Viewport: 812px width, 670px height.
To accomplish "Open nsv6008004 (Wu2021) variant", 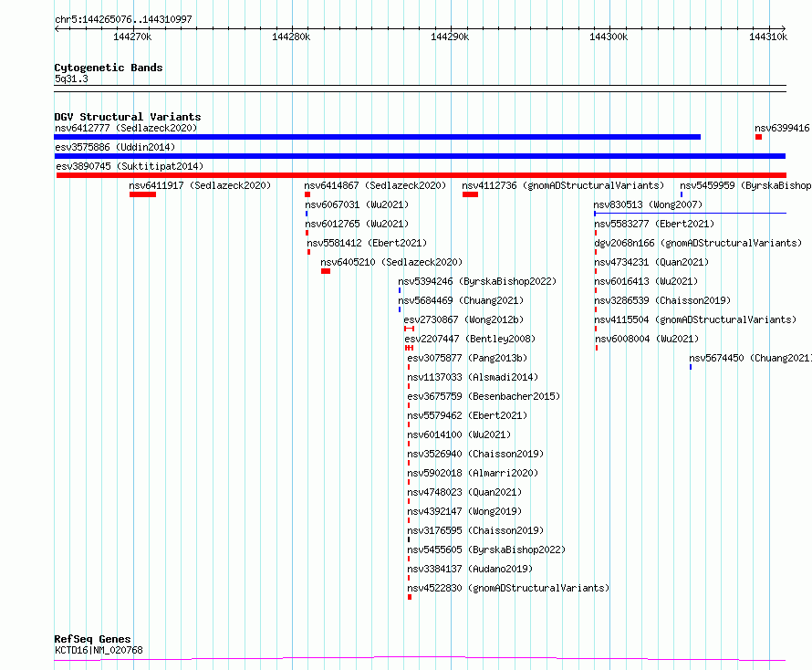I will click(647, 339).
